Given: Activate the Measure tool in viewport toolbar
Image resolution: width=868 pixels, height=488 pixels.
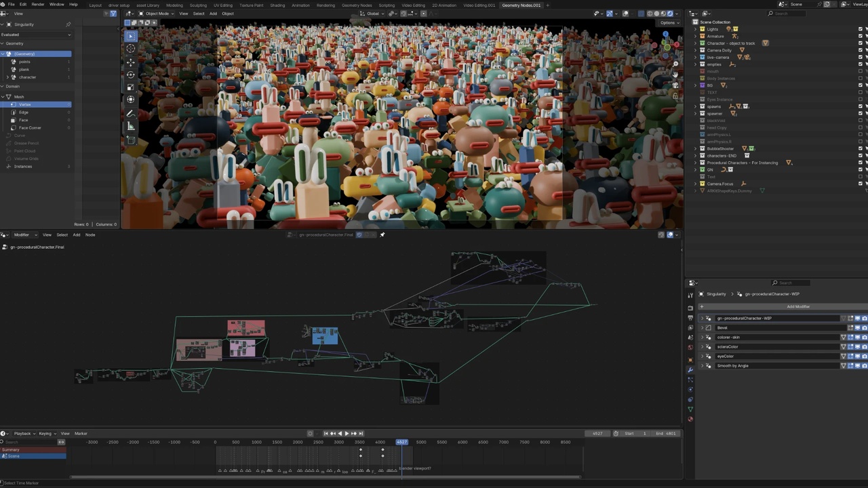Looking at the screenshot, I should 131,127.
